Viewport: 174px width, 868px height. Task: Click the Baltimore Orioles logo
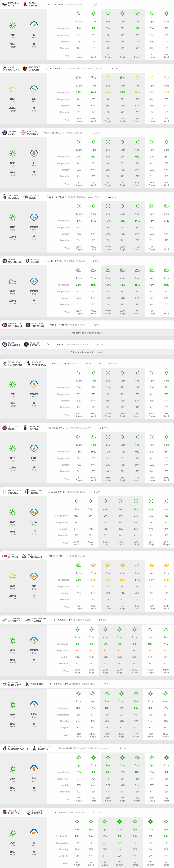click(25, 68)
